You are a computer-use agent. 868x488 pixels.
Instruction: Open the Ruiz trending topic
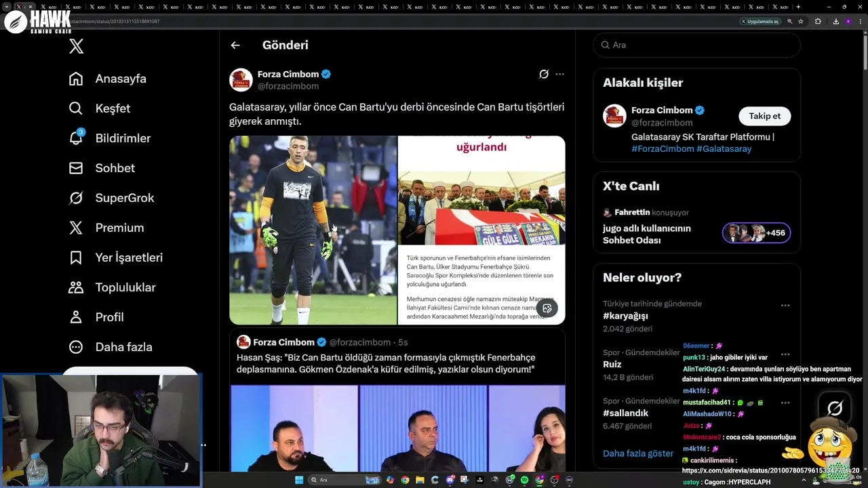click(612, 365)
